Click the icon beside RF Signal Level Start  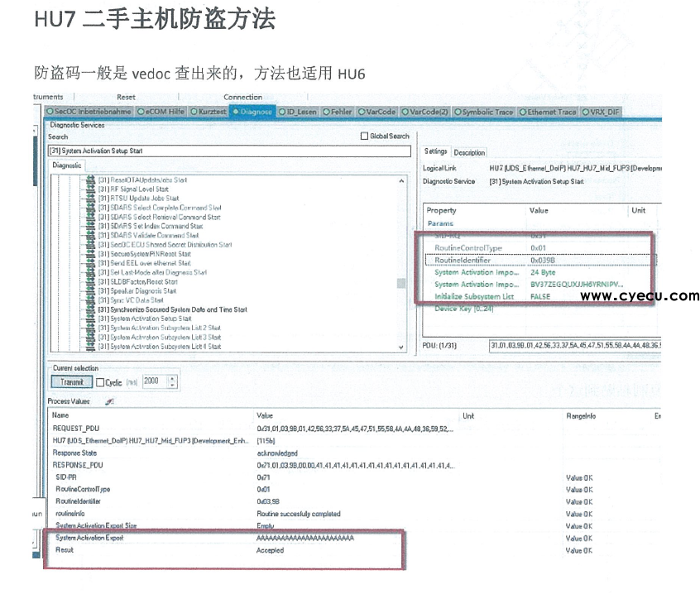(x=91, y=189)
